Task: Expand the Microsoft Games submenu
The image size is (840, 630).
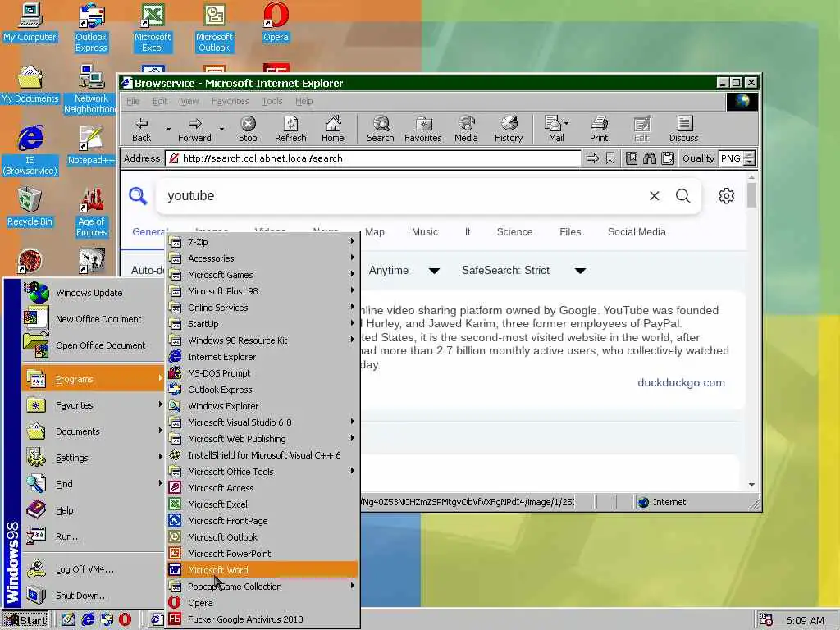Action: (262, 274)
